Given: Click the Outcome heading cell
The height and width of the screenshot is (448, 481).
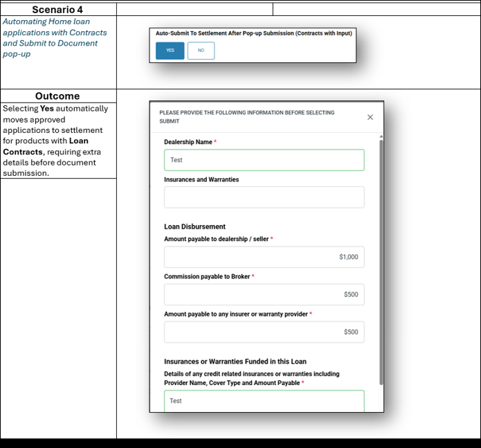Looking at the screenshot, I should tap(58, 96).
